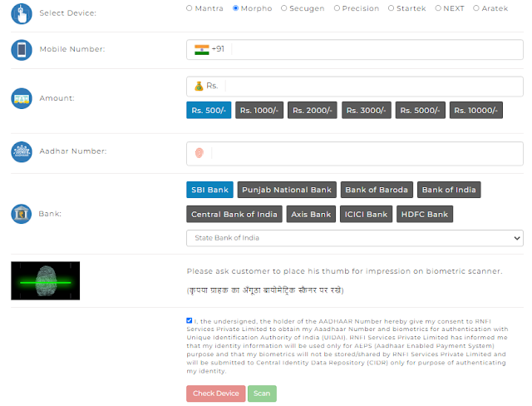The image size is (532, 406).
Task: Click the India flag in mobile field
Action: (201, 50)
